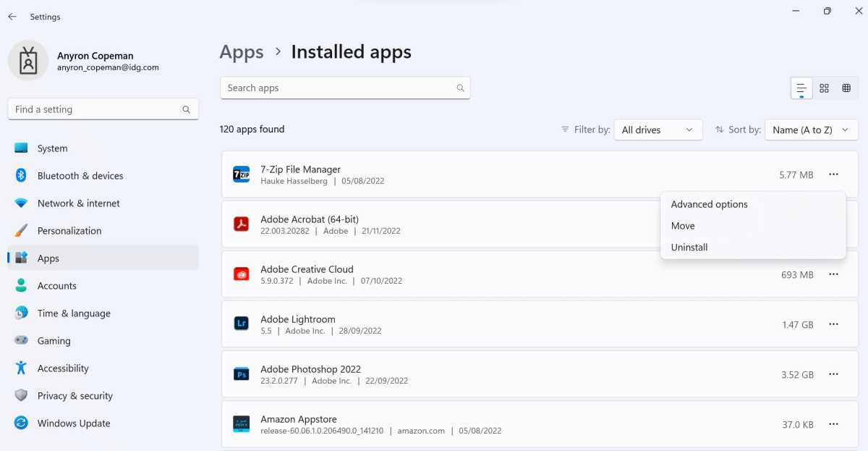Open the user profile avatar

[28, 60]
